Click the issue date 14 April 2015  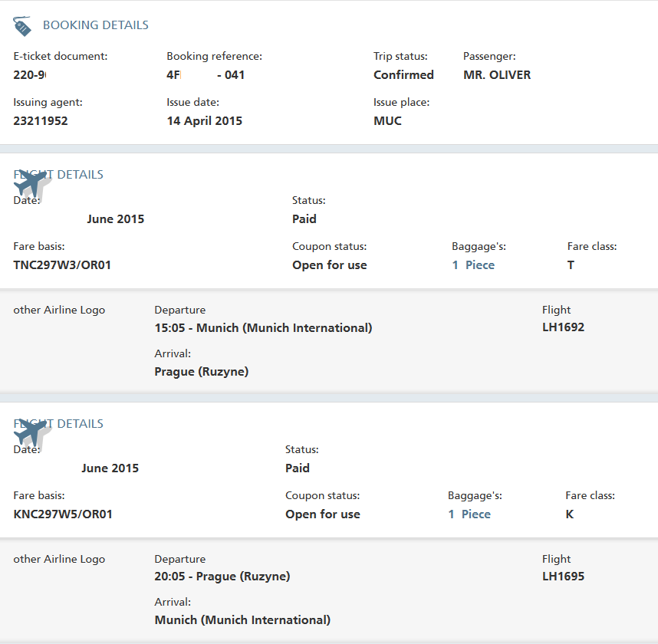[x=205, y=121]
